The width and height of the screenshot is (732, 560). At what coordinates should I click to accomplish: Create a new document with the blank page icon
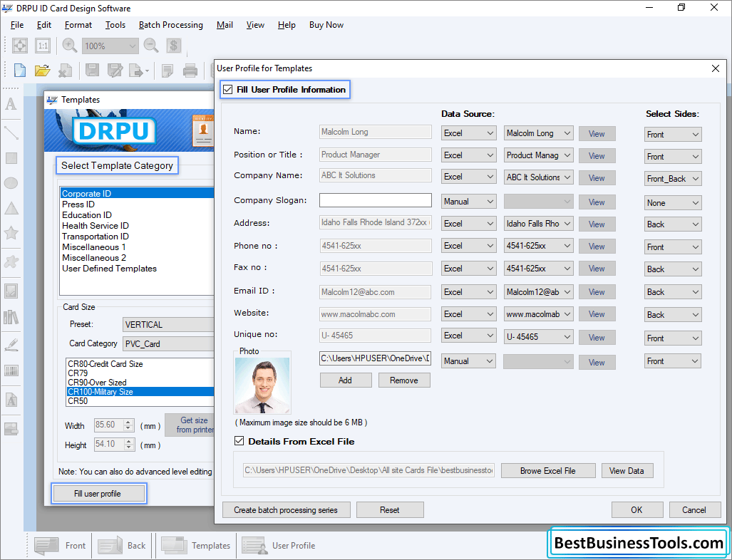pyautogui.click(x=20, y=71)
